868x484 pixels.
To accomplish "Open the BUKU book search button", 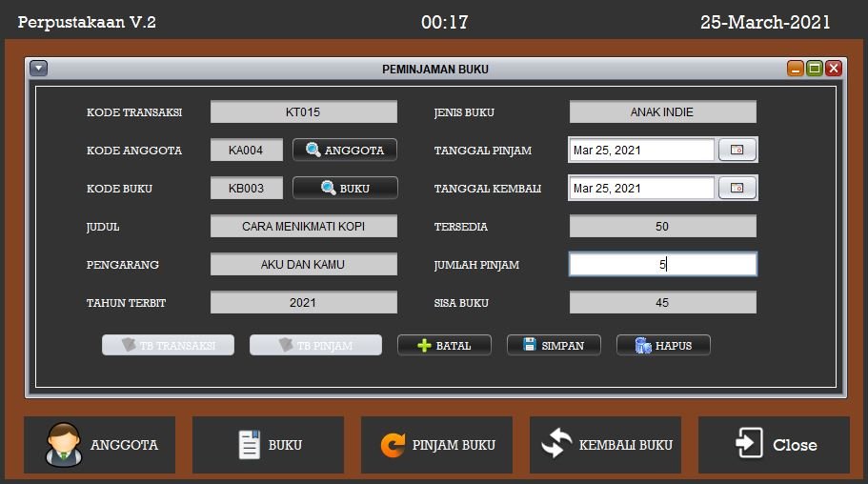I will tap(344, 188).
